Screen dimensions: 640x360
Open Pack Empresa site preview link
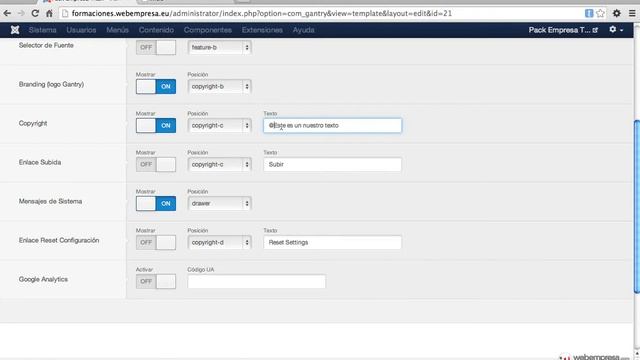[563, 30]
